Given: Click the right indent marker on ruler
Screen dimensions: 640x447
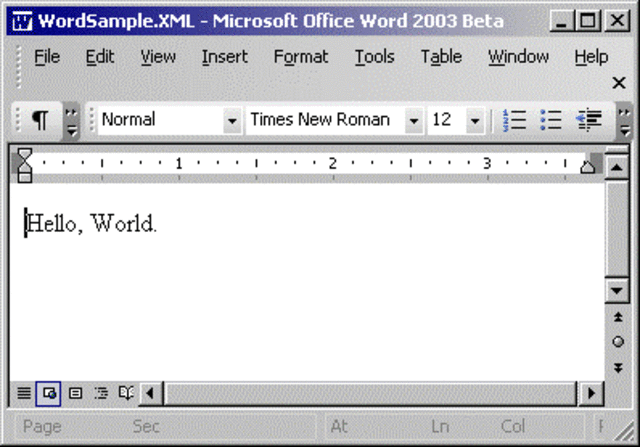Looking at the screenshot, I should [x=587, y=167].
